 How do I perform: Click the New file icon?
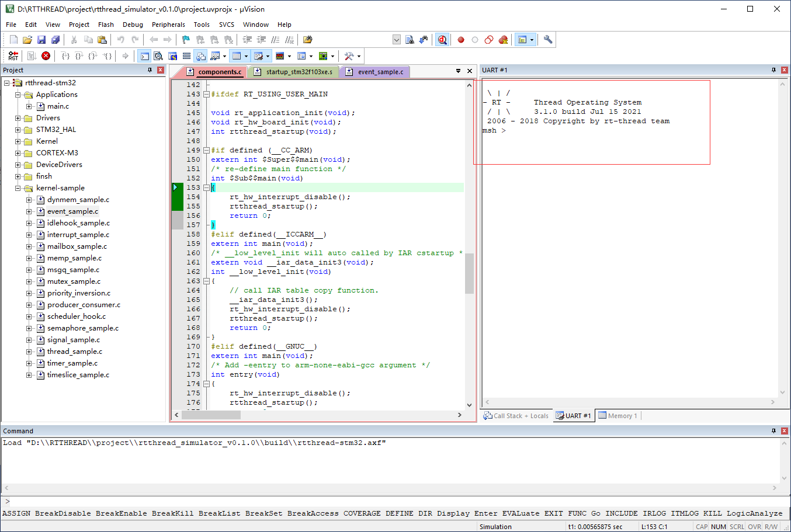point(13,40)
